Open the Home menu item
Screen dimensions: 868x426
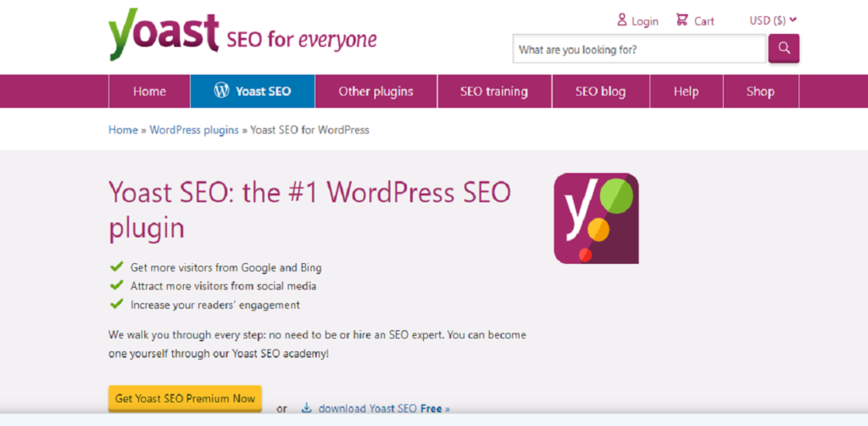point(149,92)
